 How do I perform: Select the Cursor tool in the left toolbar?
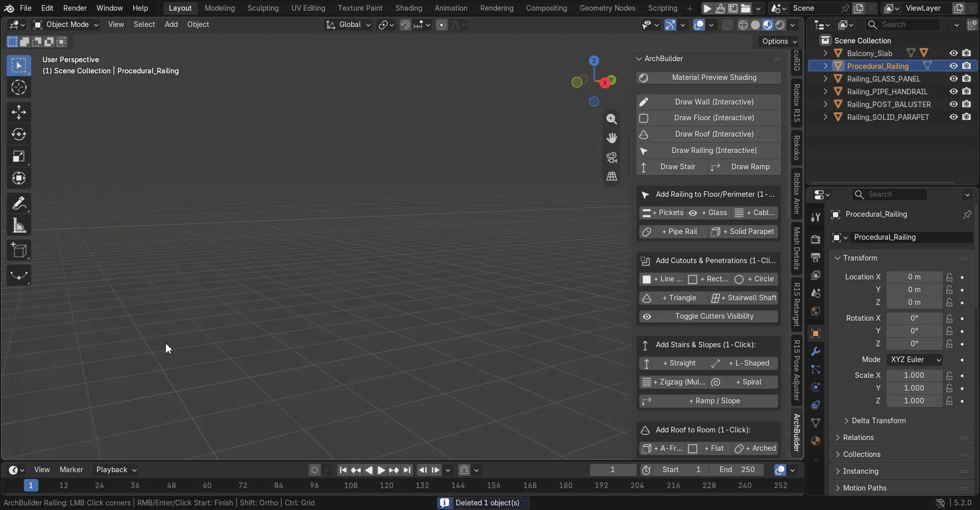pyautogui.click(x=19, y=88)
